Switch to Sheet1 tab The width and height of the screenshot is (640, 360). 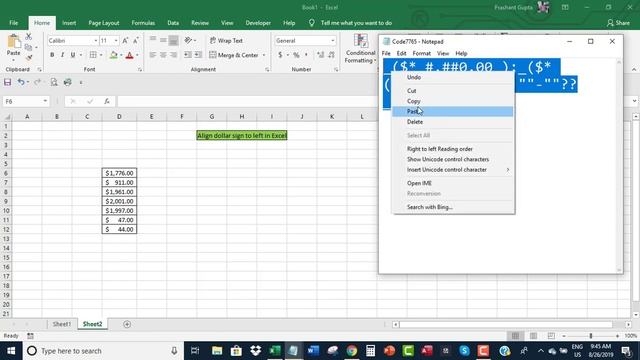(62, 324)
